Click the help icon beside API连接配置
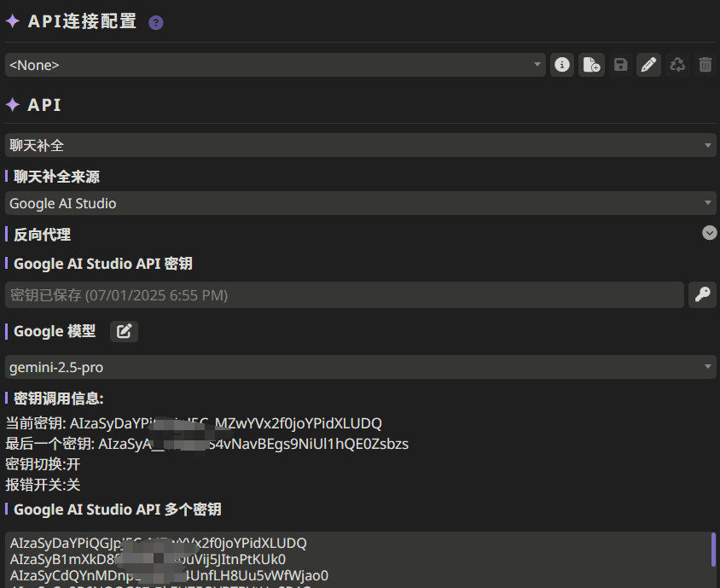720x588 pixels. pos(155,23)
